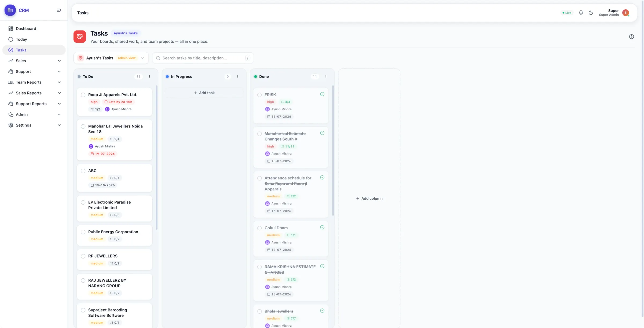Click the Live status indicator
644x328 pixels.
tap(567, 13)
